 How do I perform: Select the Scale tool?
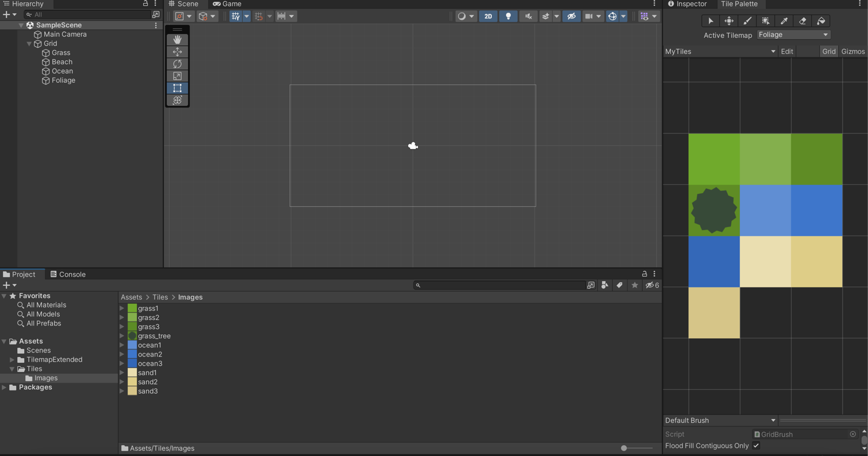177,76
